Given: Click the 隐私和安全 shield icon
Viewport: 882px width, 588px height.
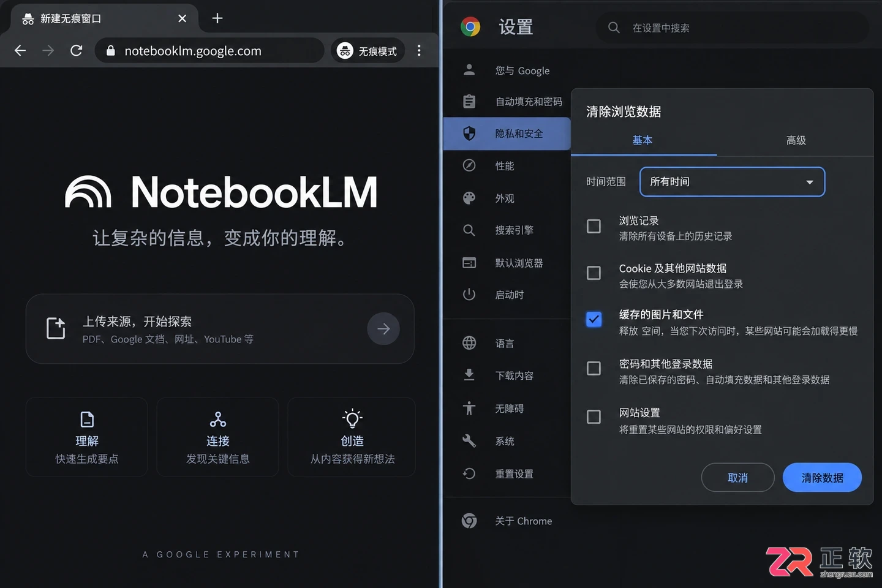Looking at the screenshot, I should tap(469, 134).
